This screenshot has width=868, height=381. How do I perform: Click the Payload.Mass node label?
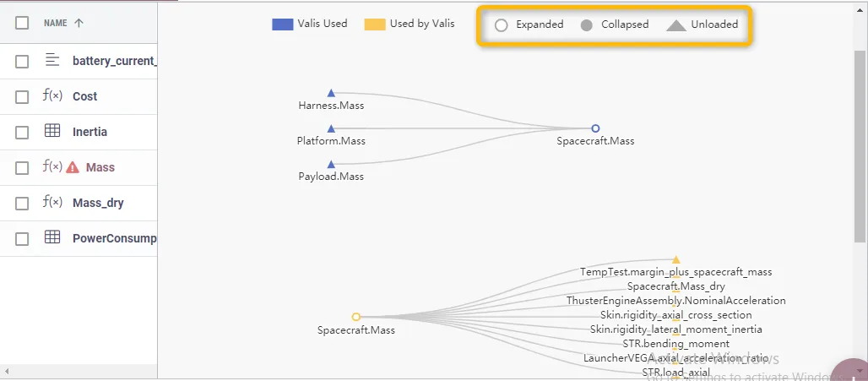tap(331, 177)
